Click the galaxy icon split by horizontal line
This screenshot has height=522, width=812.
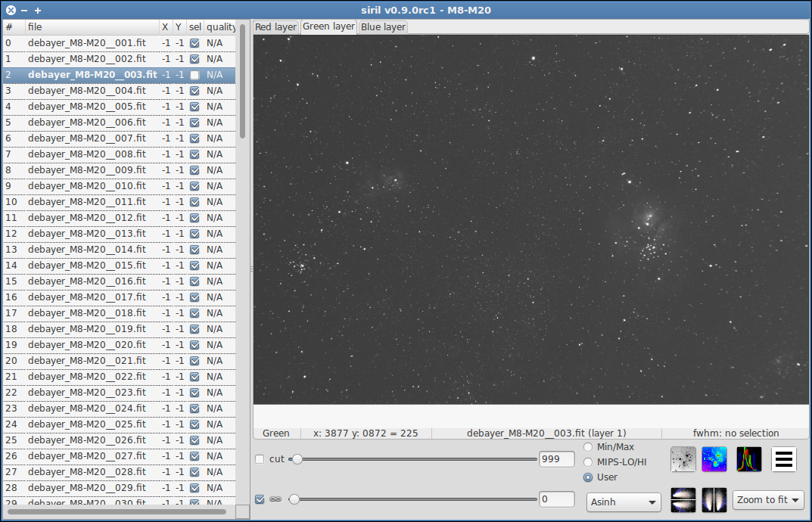(x=683, y=500)
